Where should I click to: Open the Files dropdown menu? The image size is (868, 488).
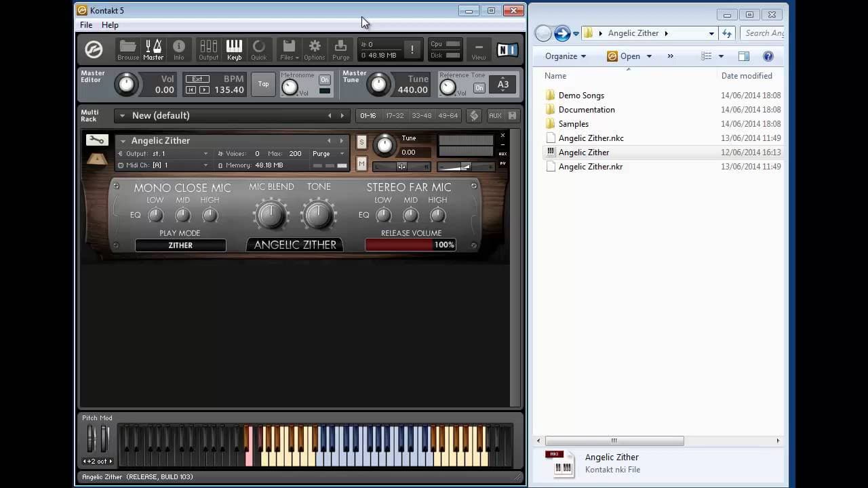[x=289, y=49]
